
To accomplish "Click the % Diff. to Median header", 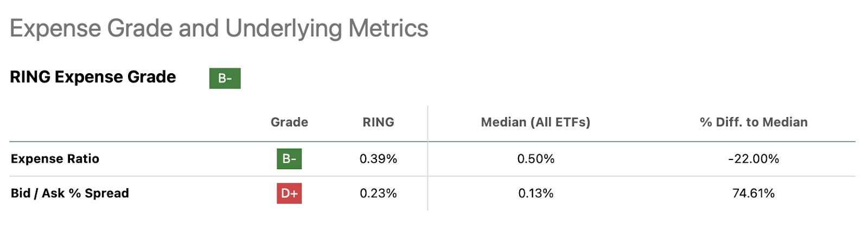I will [x=754, y=122].
